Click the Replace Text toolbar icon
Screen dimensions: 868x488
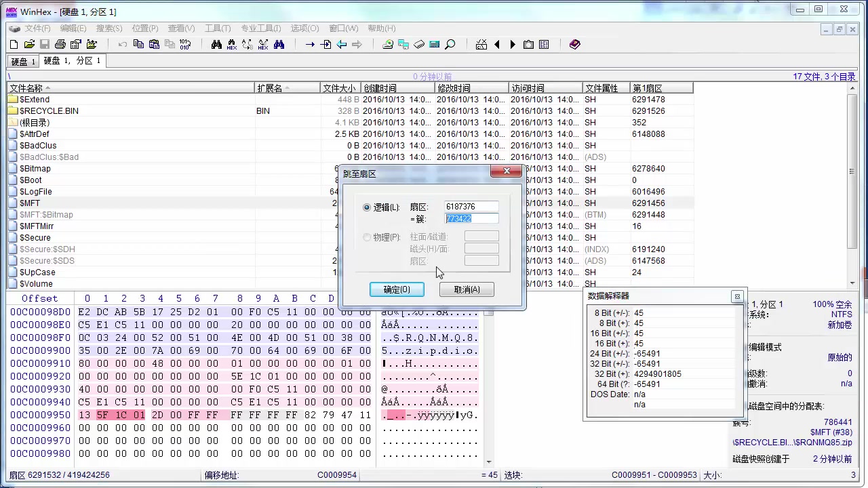click(248, 45)
